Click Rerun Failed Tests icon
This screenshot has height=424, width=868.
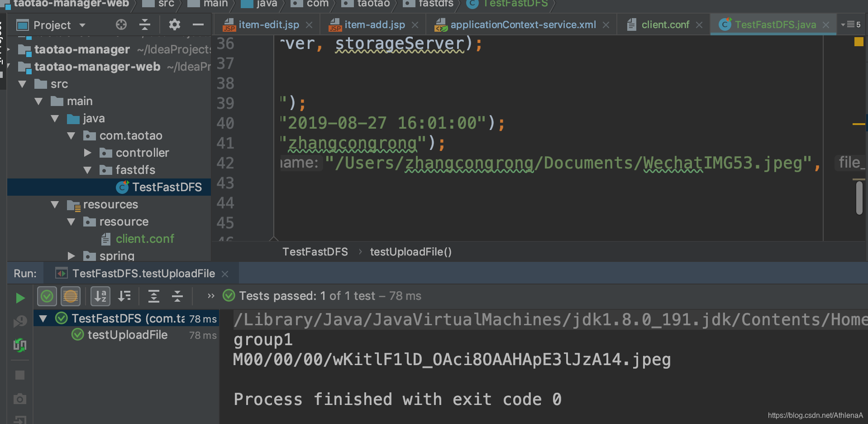20,321
